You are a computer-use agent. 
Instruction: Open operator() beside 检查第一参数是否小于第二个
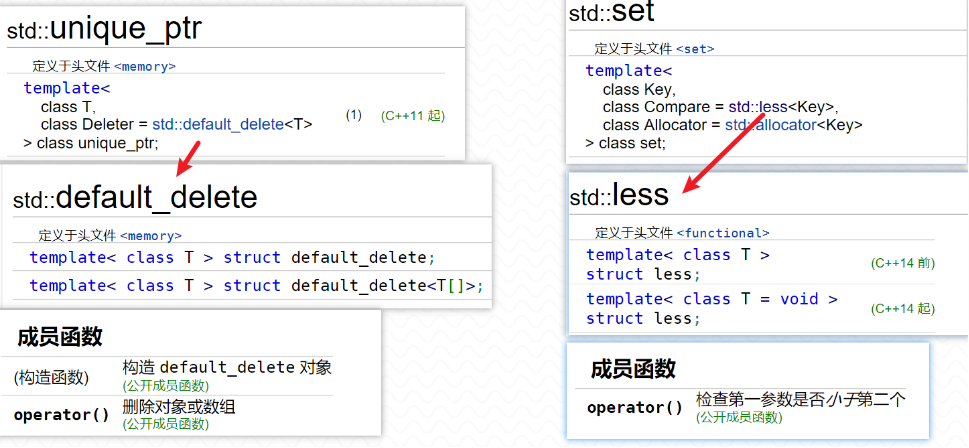click(635, 408)
